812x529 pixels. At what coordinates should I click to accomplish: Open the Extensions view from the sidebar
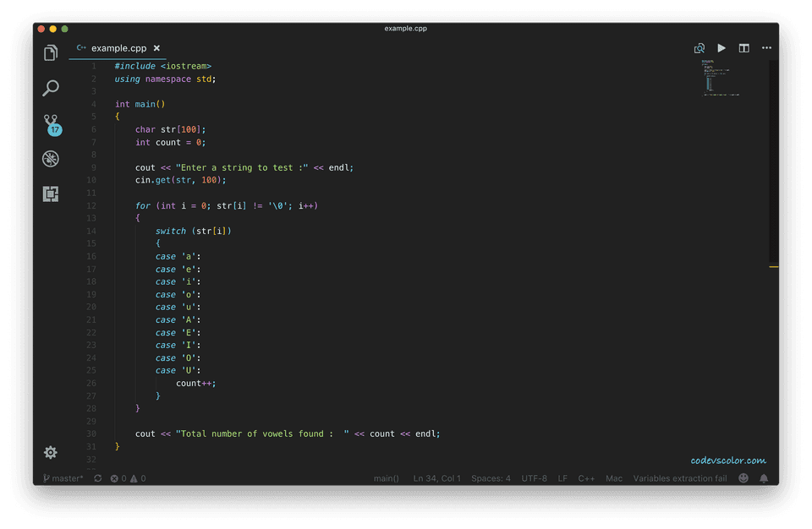coord(51,194)
